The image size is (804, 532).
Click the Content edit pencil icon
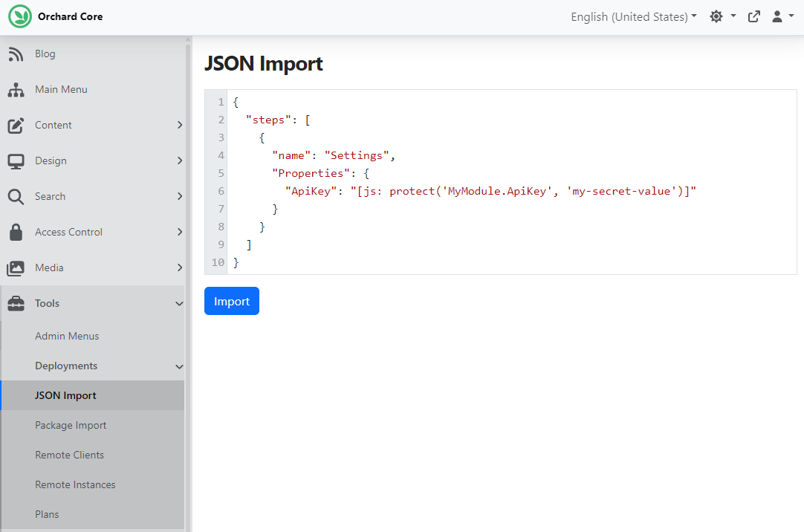(16, 125)
